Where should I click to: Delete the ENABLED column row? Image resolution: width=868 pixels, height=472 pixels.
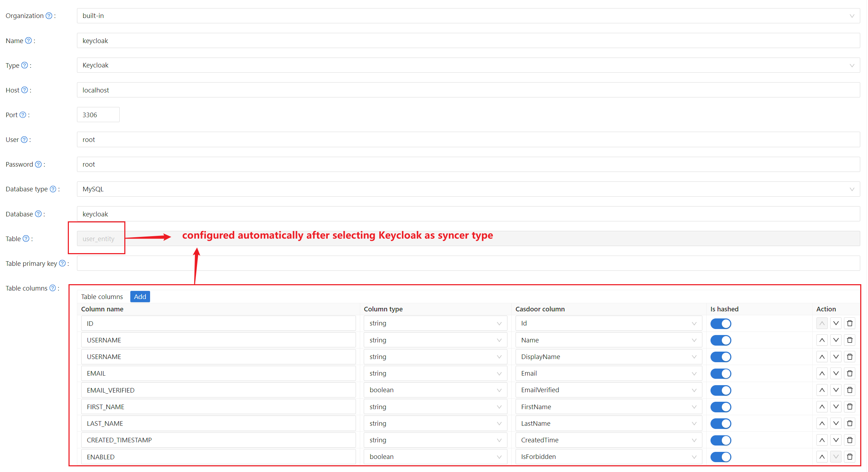point(850,457)
